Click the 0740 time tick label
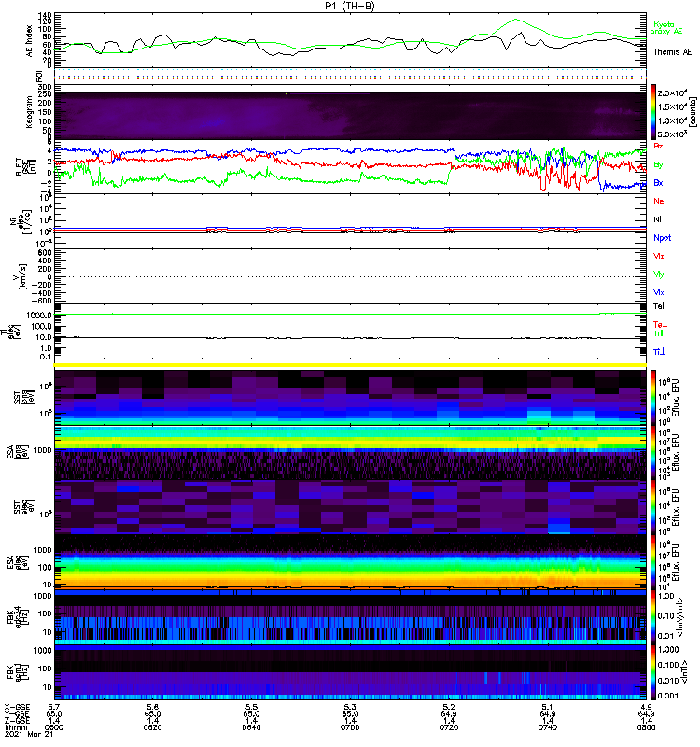This screenshot has height=747, width=700. coord(548,727)
